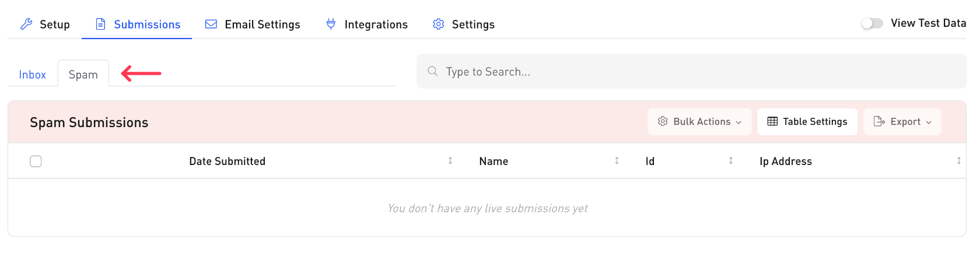Image resolution: width=980 pixels, height=256 pixels.
Task: Expand the Export dropdown chevron
Action: pos(929,122)
